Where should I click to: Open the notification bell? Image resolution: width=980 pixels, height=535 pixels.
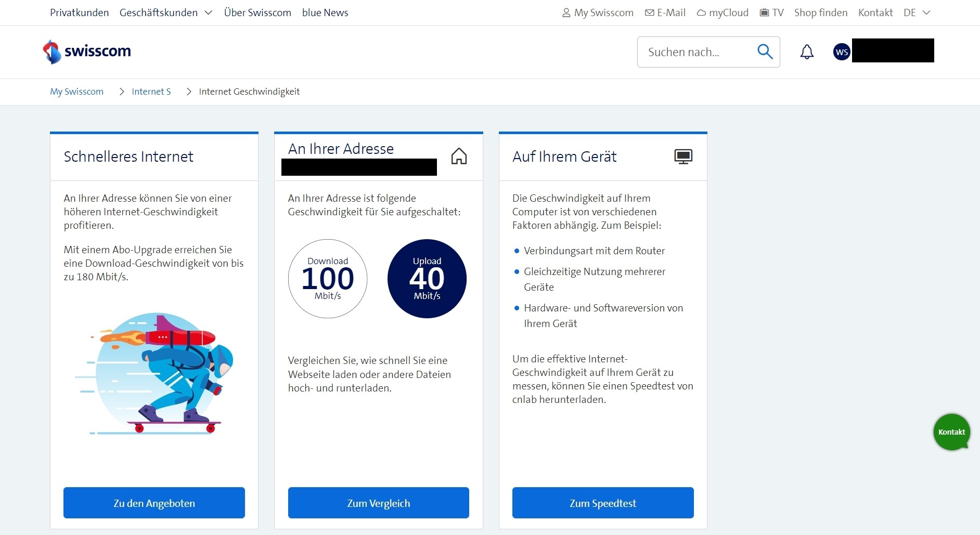(x=807, y=52)
